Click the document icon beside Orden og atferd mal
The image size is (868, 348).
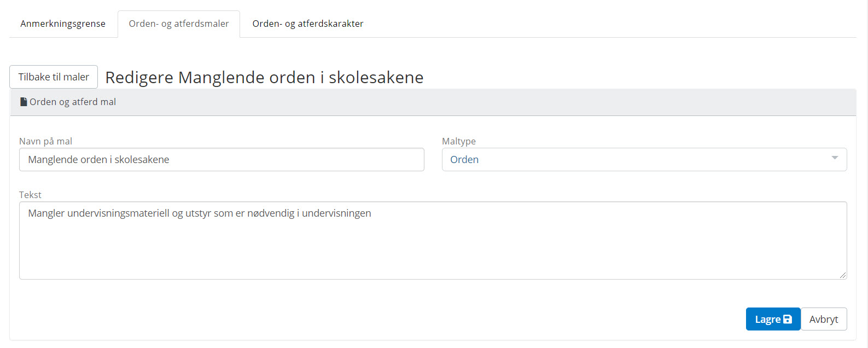(x=24, y=102)
